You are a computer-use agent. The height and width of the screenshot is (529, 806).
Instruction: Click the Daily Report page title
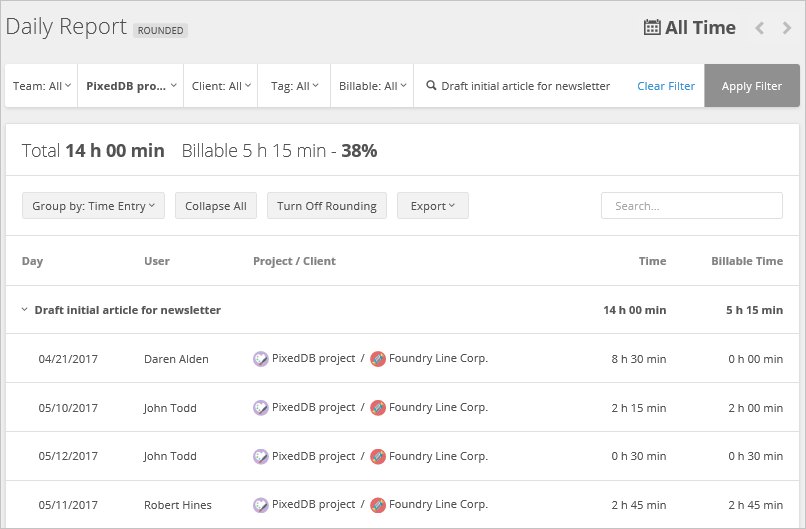(66, 27)
